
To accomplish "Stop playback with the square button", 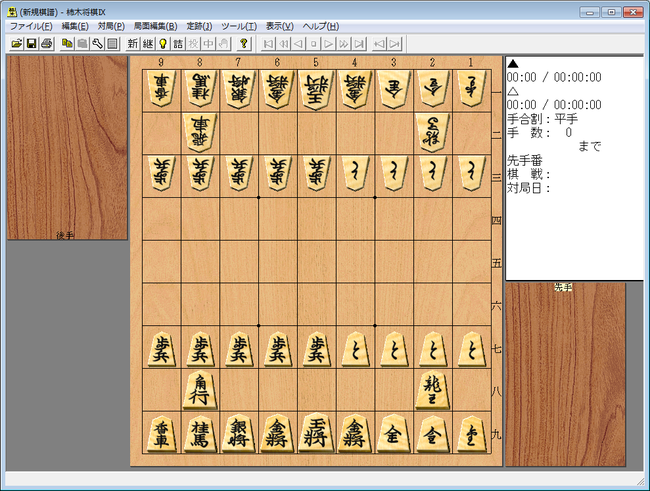I will [x=314, y=44].
